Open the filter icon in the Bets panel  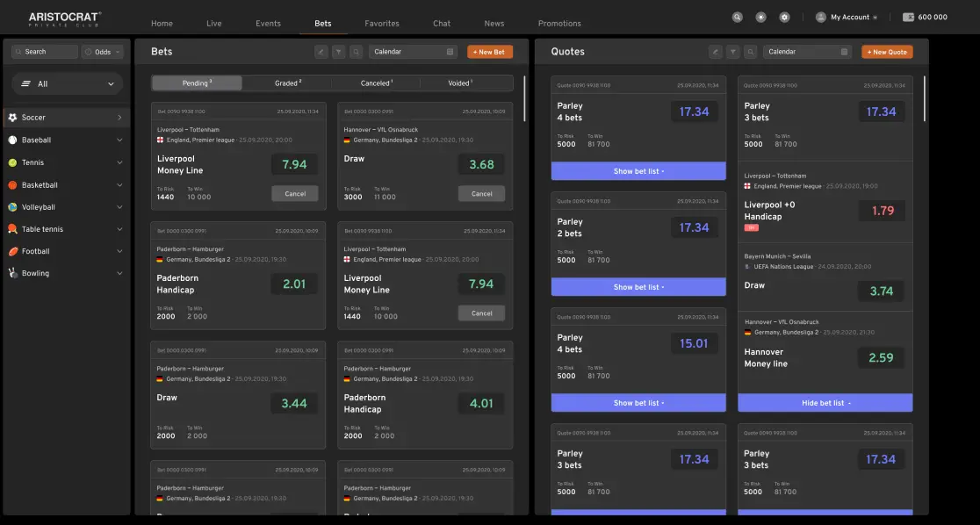pos(339,52)
